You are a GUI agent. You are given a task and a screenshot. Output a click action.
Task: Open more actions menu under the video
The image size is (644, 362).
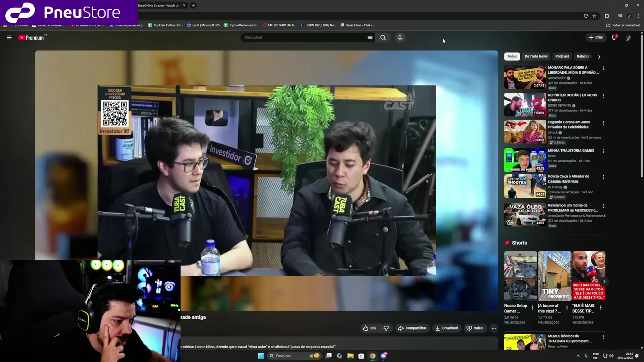(493, 328)
